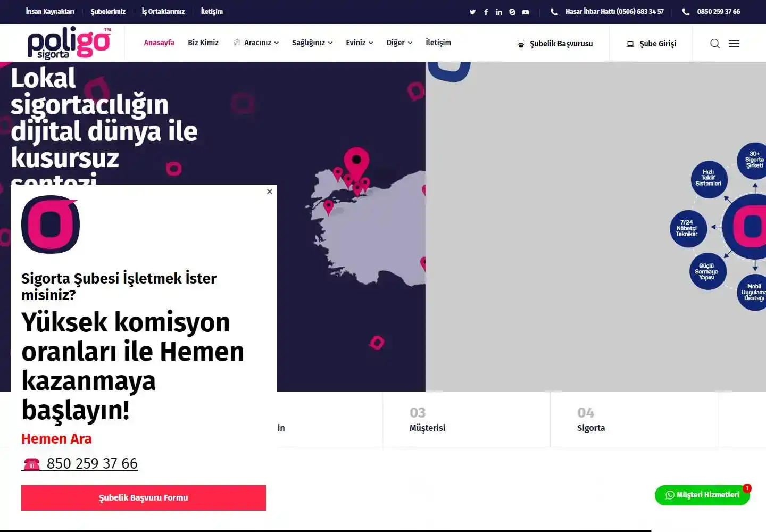Open the Biz Kimiz page
This screenshot has width=766, height=532.
[x=203, y=43]
